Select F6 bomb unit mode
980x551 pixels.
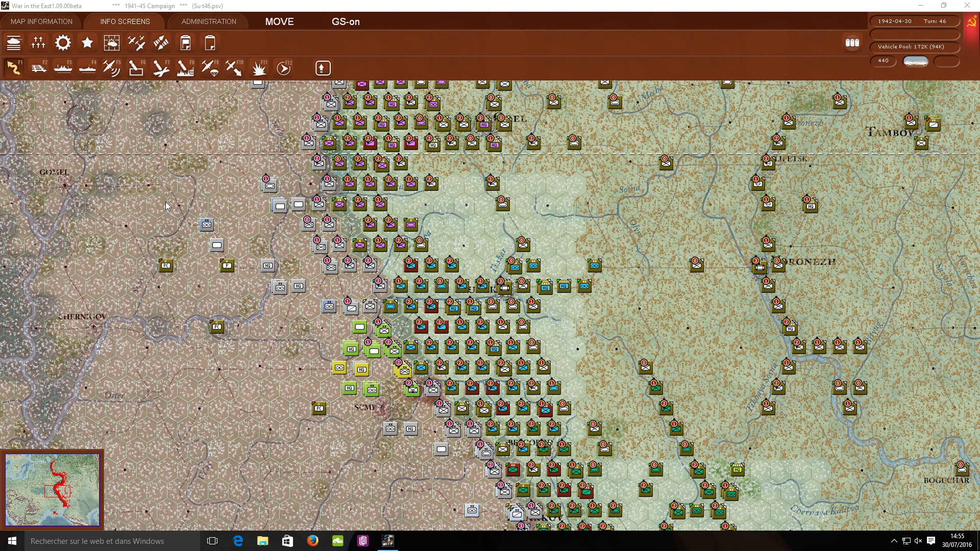pyautogui.click(x=136, y=68)
